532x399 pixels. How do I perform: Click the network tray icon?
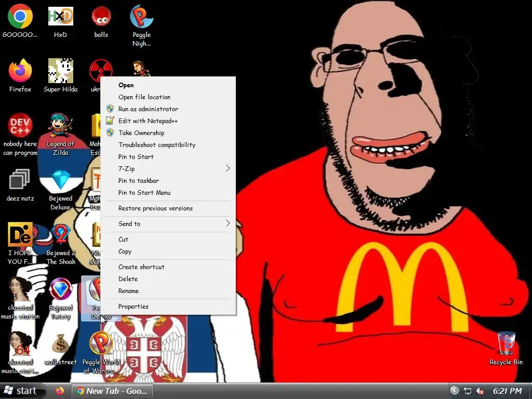point(468,391)
